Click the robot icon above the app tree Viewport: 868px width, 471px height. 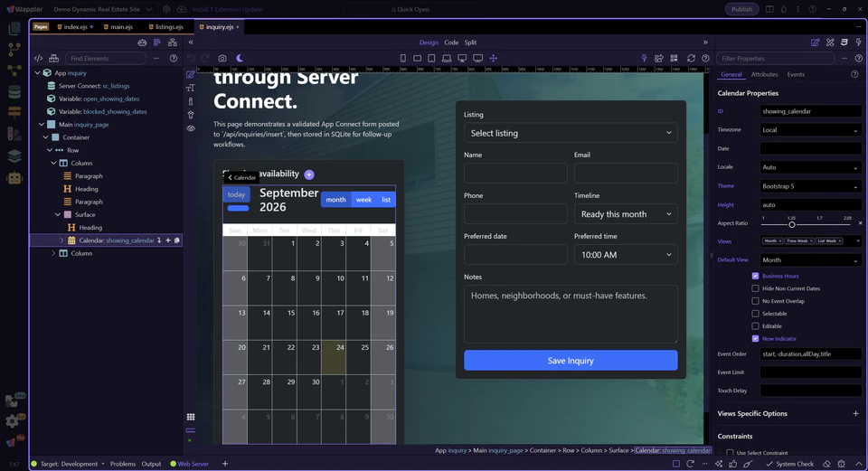pyautogui.click(x=142, y=42)
